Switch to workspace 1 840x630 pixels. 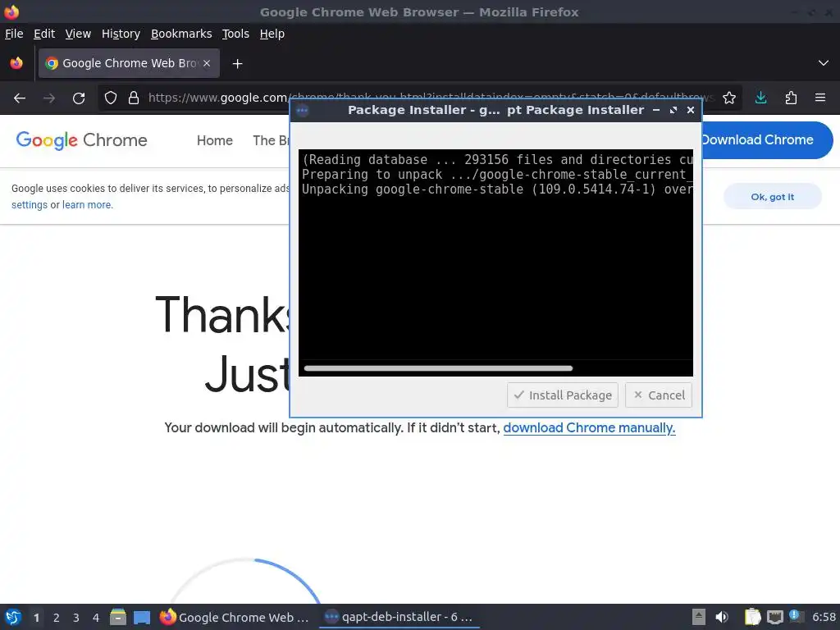pyautogui.click(x=36, y=618)
